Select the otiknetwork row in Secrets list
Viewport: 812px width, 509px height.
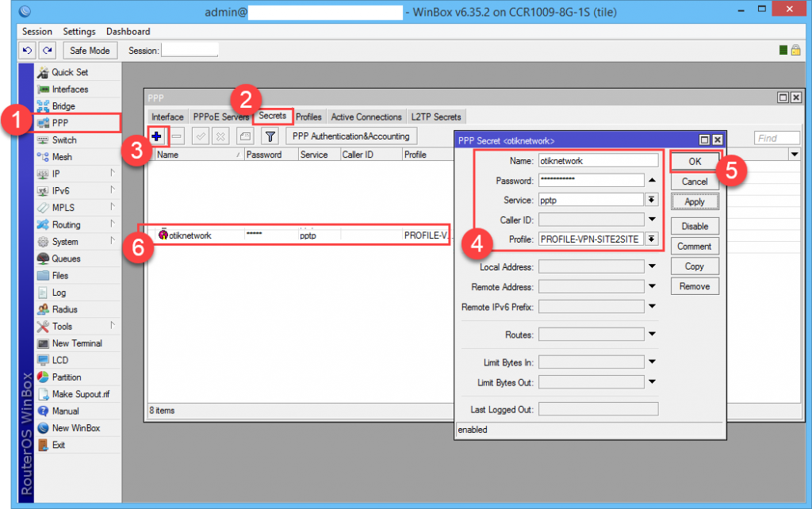coord(301,235)
